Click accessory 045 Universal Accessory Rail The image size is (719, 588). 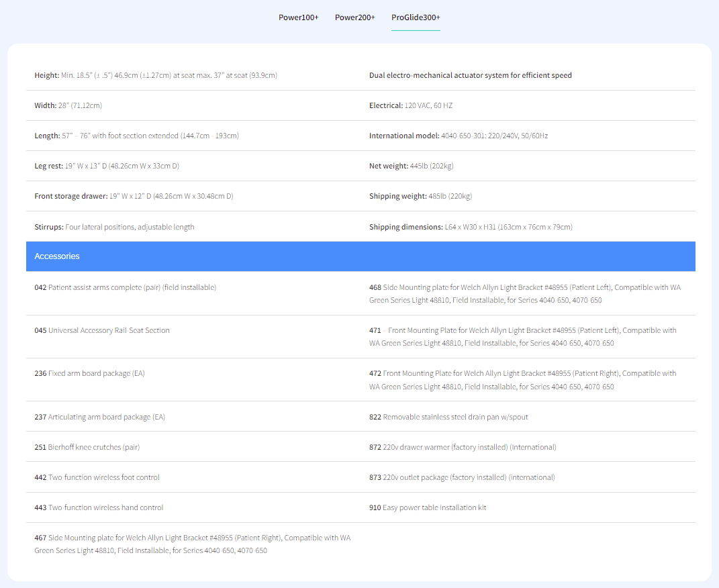click(x=102, y=330)
